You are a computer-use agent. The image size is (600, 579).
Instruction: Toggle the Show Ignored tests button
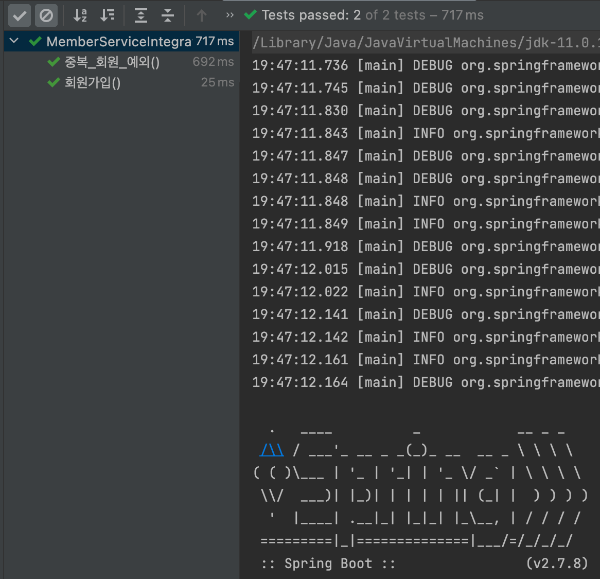(x=46, y=16)
